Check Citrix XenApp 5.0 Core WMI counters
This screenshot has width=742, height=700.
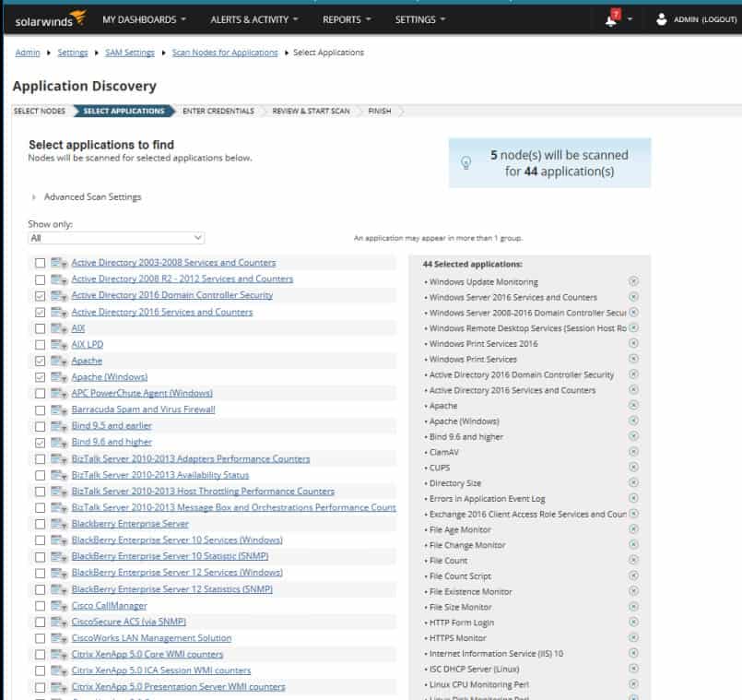pos(41,655)
